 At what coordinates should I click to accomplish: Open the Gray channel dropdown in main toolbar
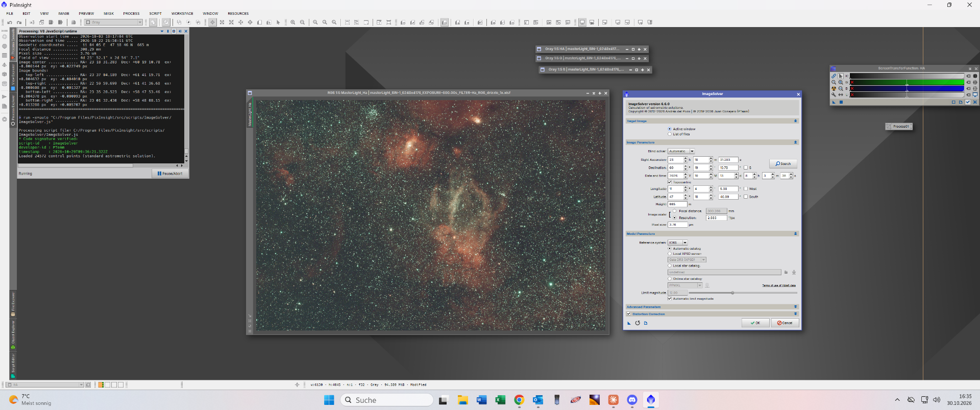click(113, 22)
